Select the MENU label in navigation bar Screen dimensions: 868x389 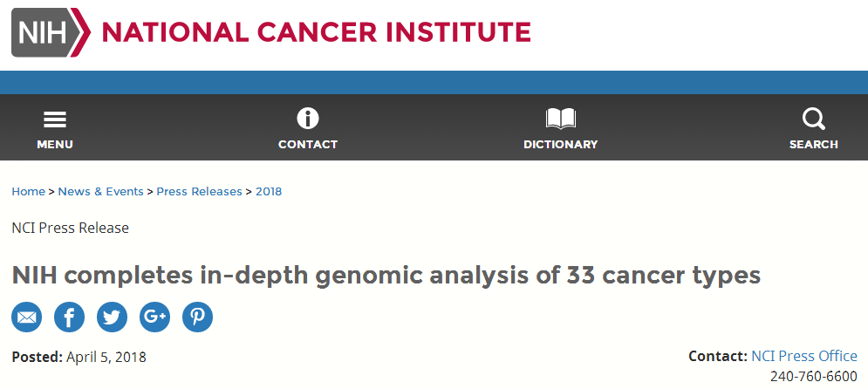coord(55,145)
